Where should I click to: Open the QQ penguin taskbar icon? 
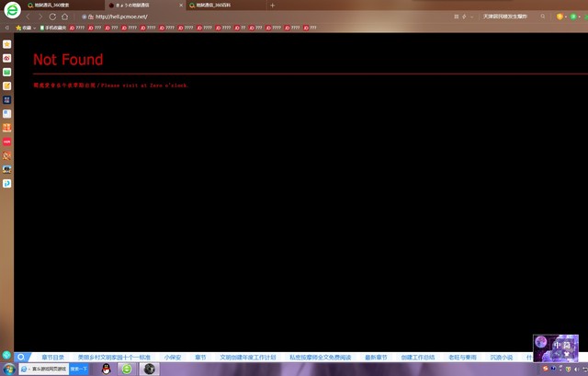coord(107,369)
